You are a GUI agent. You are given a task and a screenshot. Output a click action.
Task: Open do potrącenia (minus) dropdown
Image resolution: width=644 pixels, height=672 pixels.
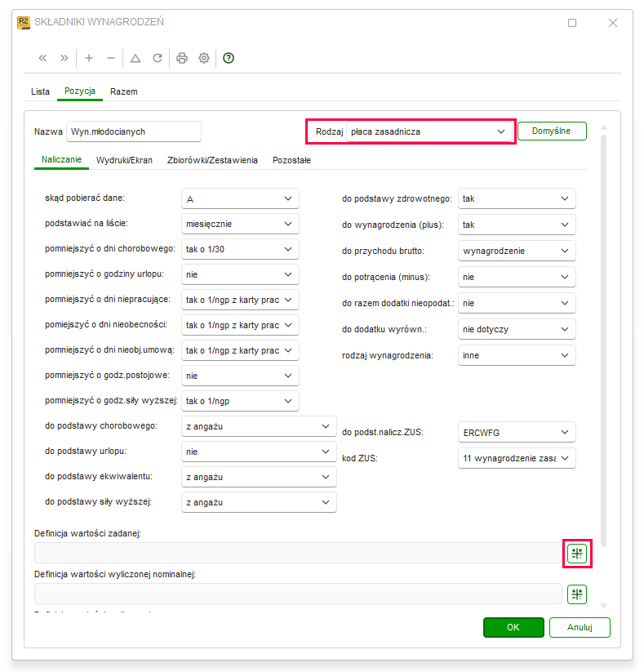(x=517, y=277)
